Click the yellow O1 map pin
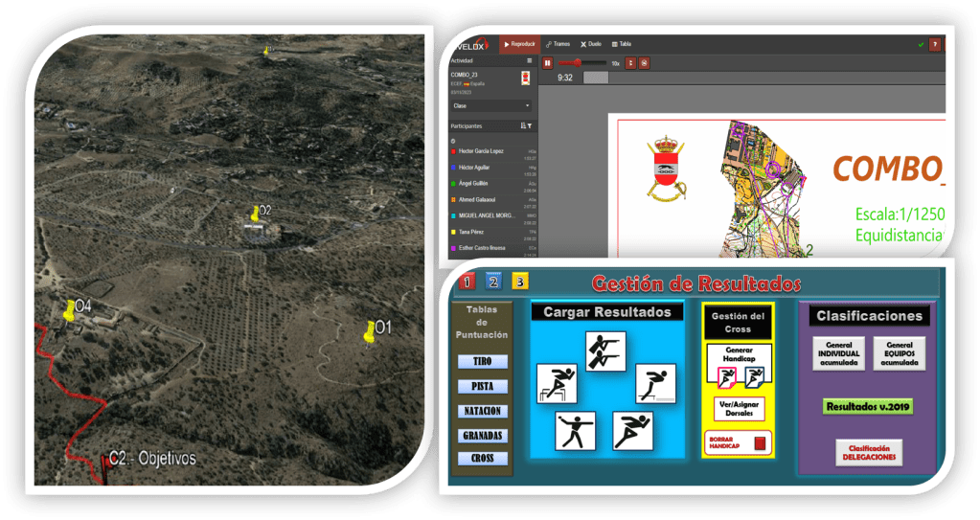This screenshot has height=520, width=980. click(370, 330)
